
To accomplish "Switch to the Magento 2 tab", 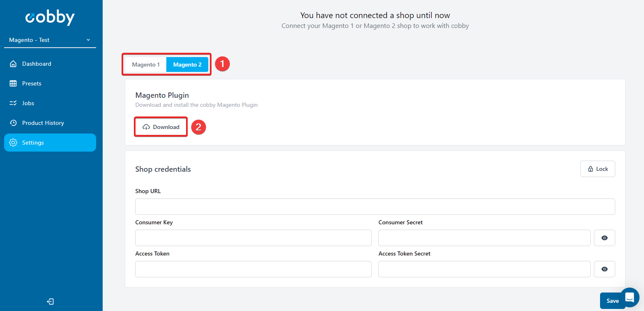I will coord(187,65).
